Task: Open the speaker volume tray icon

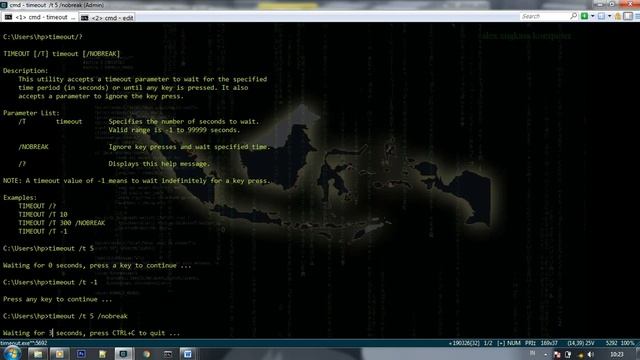Action: (x=591, y=355)
